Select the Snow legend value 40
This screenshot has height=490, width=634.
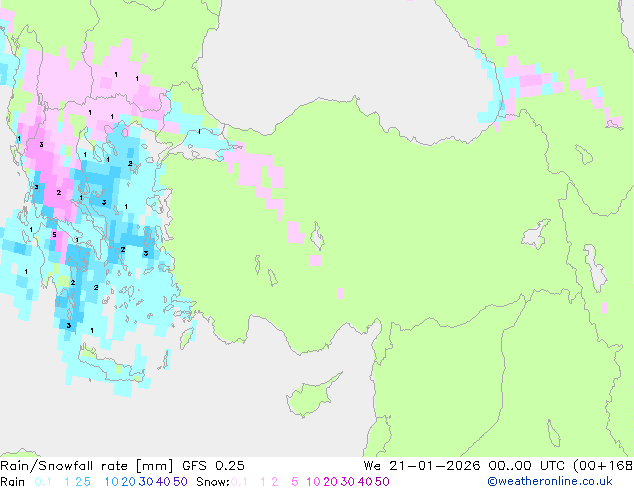365,482
